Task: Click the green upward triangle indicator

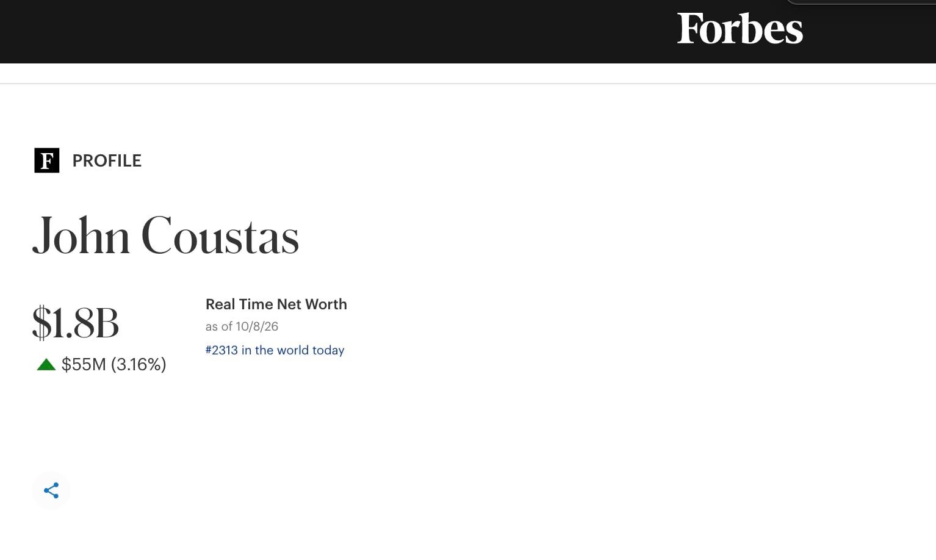Action: 46,365
